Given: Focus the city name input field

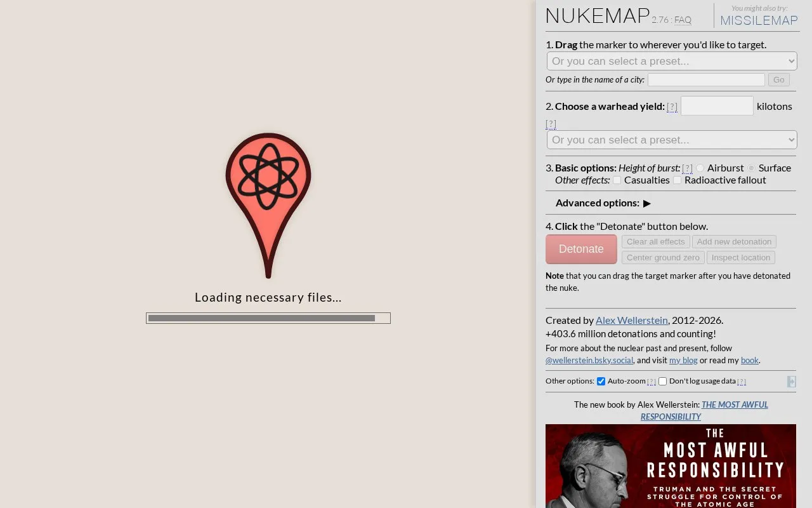Looking at the screenshot, I should pyautogui.click(x=706, y=80).
